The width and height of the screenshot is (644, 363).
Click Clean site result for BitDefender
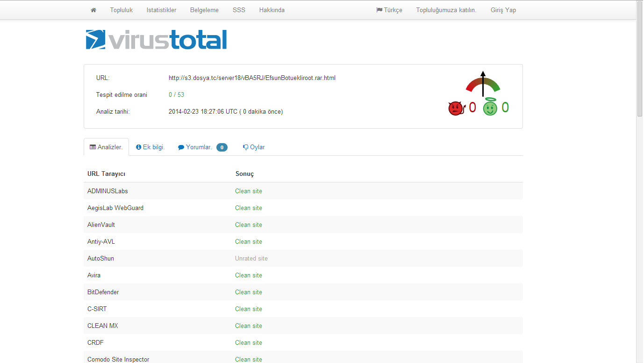(x=249, y=292)
